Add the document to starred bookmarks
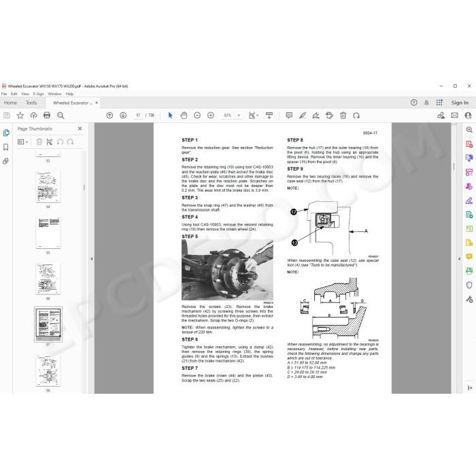This screenshot has width=476, height=476. (20, 116)
